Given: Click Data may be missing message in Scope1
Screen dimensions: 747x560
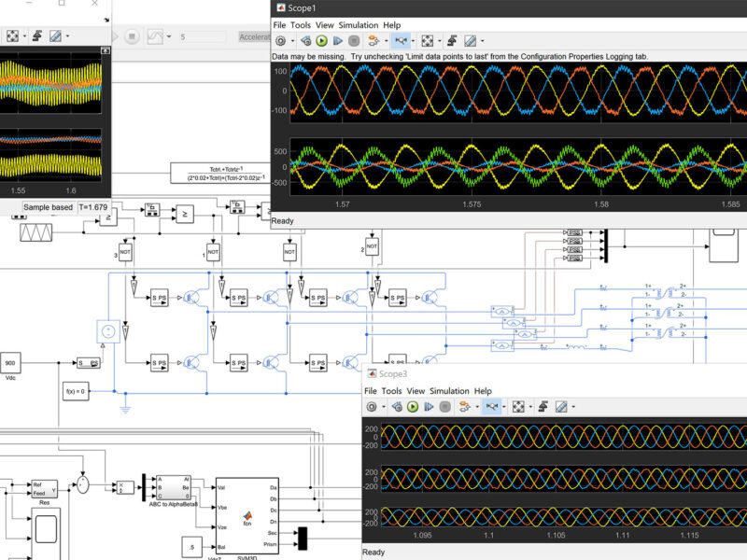Looking at the screenshot, I should click(x=459, y=57).
